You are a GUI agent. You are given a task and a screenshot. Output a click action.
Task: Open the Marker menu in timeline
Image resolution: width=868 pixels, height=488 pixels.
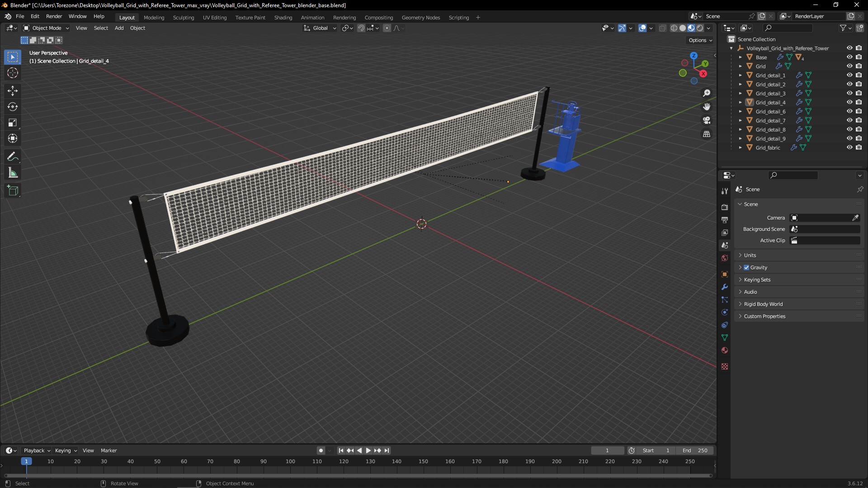(108, 450)
